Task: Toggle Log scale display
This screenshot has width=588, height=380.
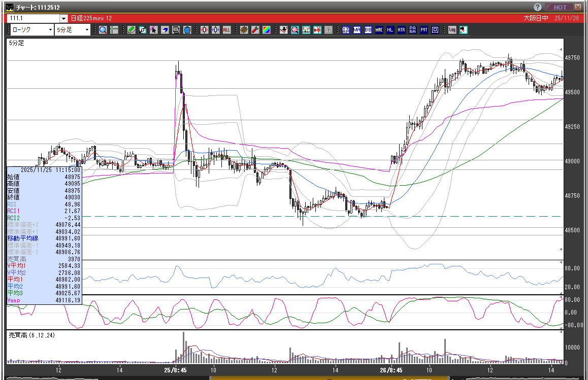Action: tap(452, 30)
